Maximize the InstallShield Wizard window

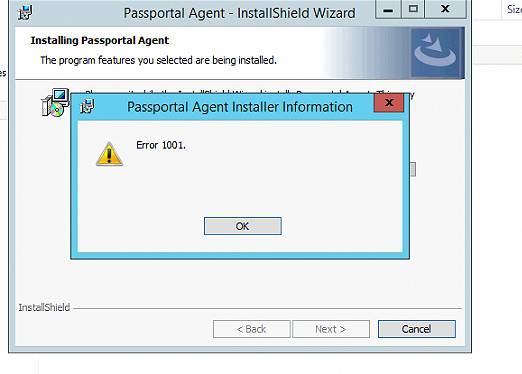coord(413,9)
